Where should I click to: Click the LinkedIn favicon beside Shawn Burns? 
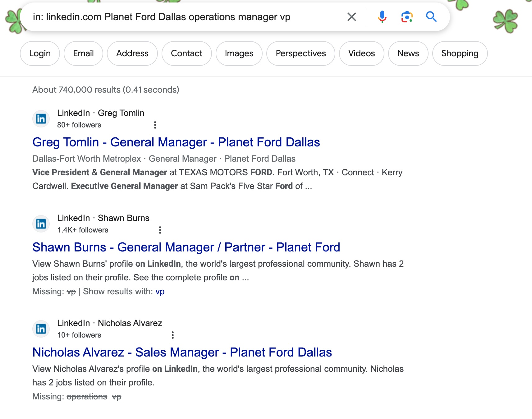(41, 224)
